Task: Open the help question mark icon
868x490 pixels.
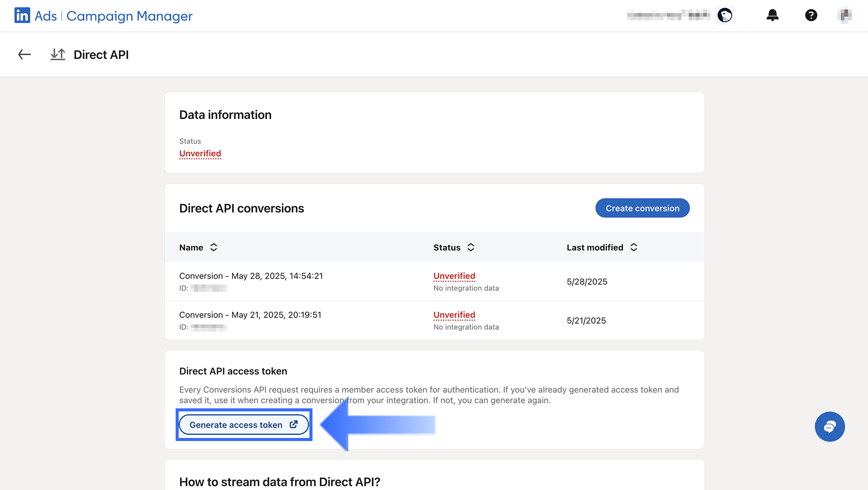Action: 811,15
